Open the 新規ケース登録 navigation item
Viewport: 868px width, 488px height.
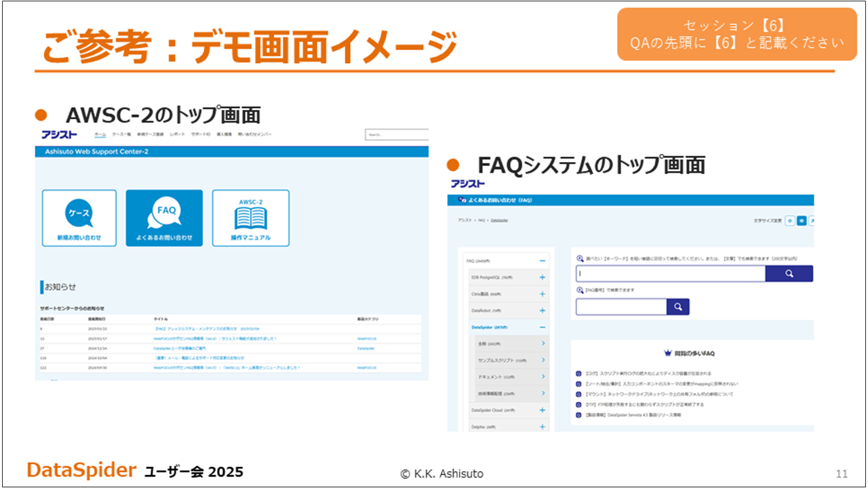tap(151, 135)
